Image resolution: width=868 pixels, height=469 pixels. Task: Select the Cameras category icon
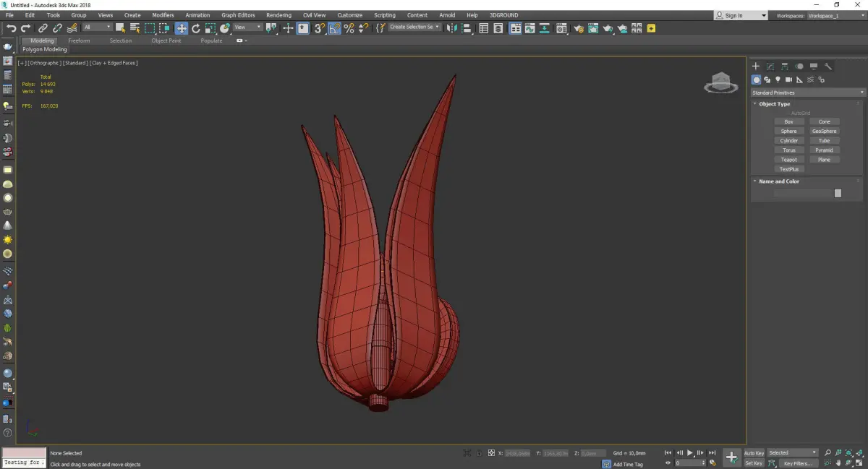(788, 79)
